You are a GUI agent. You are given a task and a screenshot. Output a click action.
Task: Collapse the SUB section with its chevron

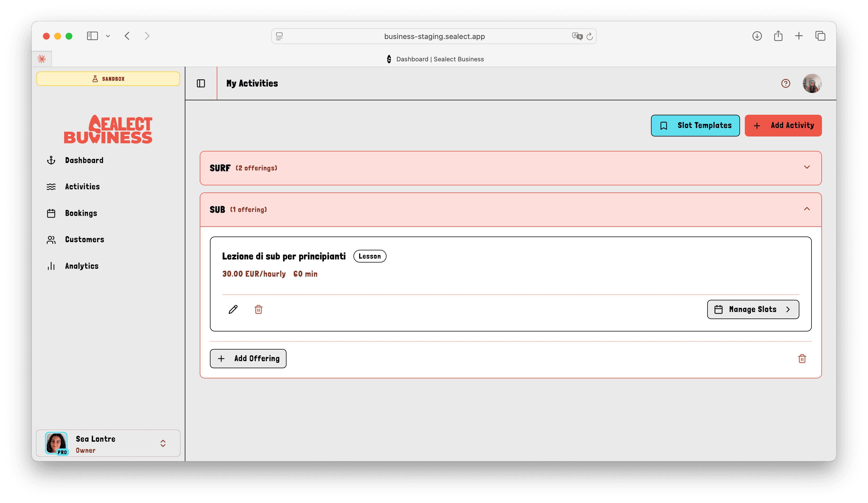[807, 209]
